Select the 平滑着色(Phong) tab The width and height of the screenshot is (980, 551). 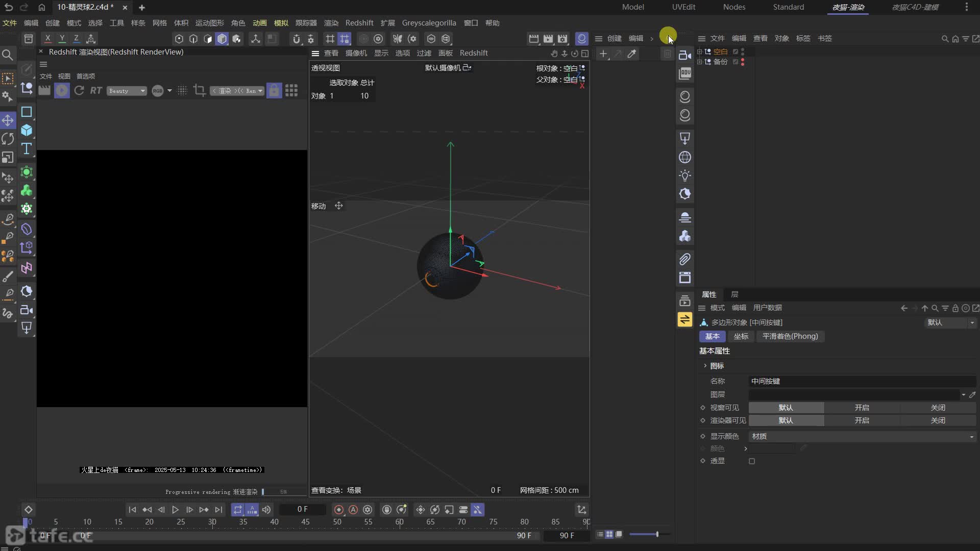coord(790,336)
